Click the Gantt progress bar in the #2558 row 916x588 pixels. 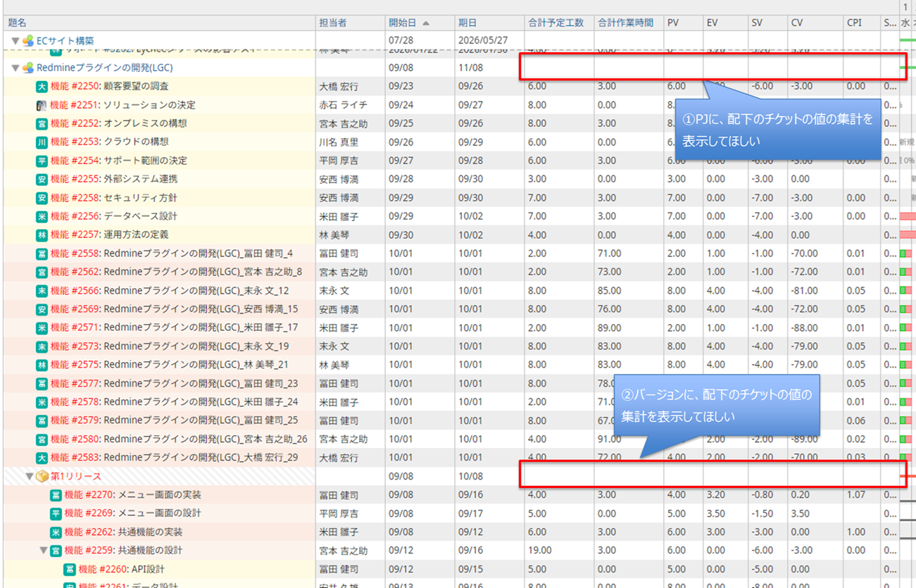[906, 254]
